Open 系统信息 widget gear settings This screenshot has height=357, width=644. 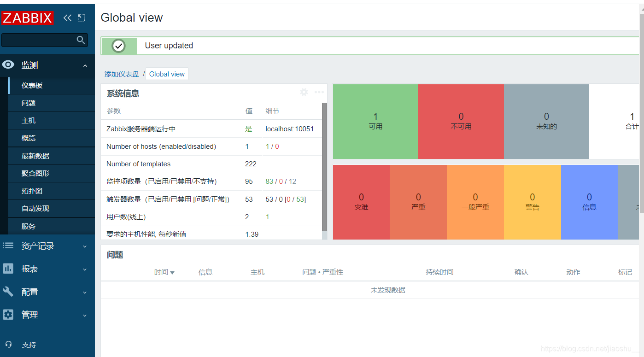(x=304, y=92)
